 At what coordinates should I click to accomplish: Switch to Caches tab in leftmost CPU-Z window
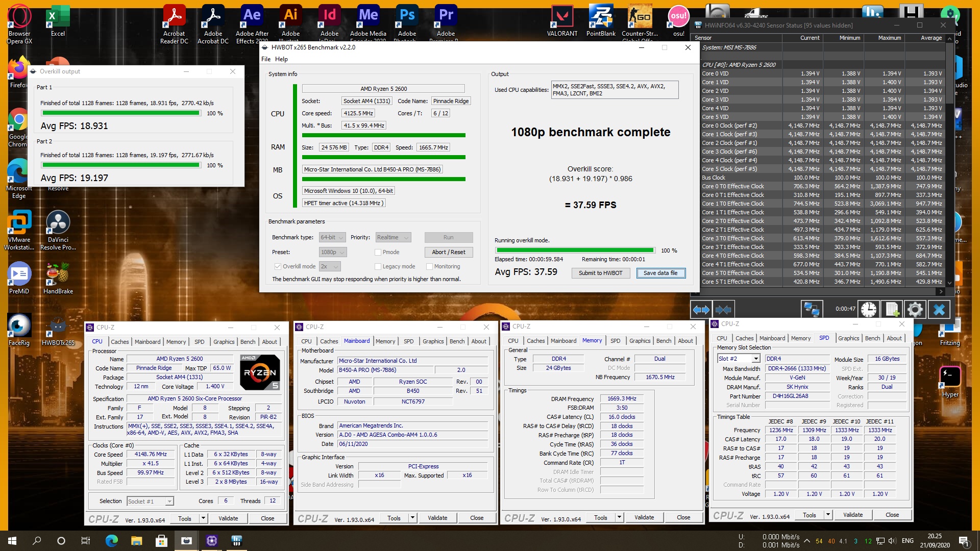(x=119, y=342)
